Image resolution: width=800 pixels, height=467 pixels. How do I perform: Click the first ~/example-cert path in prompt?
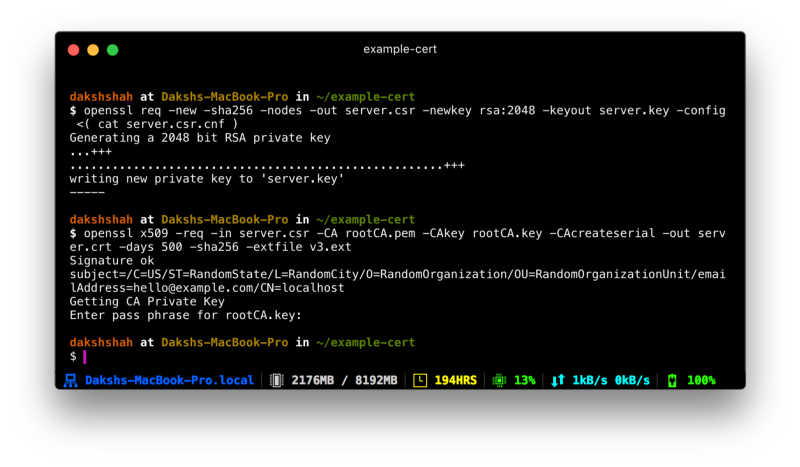coord(365,97)
